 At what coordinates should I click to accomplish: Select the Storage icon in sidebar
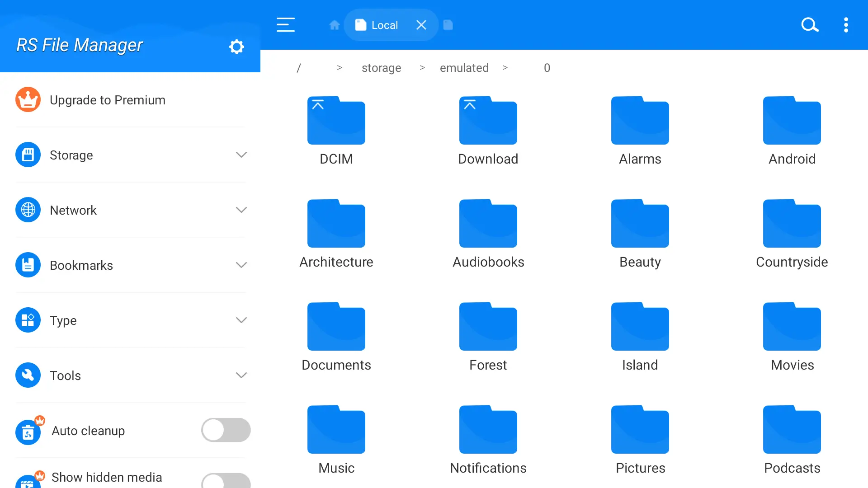click(x=28, y=155)
